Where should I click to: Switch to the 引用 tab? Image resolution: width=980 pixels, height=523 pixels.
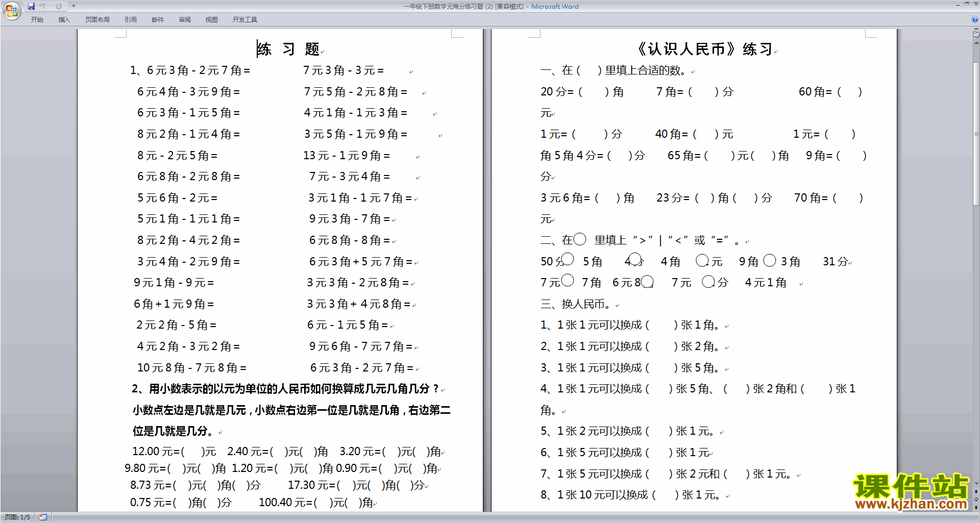(130, 19)
